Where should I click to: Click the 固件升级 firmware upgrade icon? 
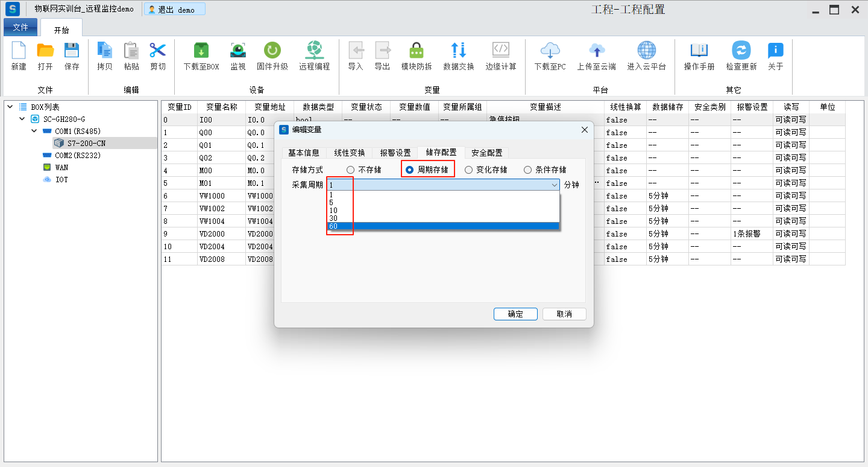point(272,51)
